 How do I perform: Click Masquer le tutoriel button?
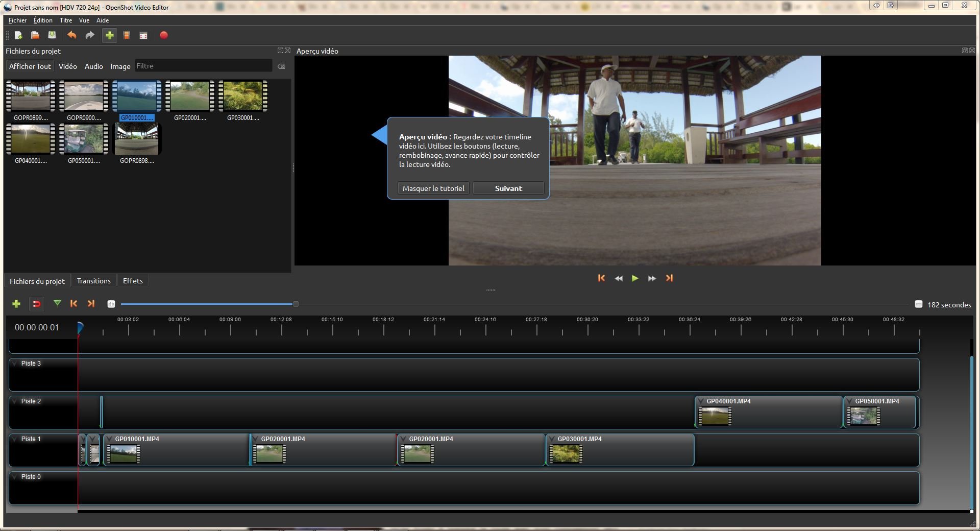pyautogui.click(x=433, y=188)
